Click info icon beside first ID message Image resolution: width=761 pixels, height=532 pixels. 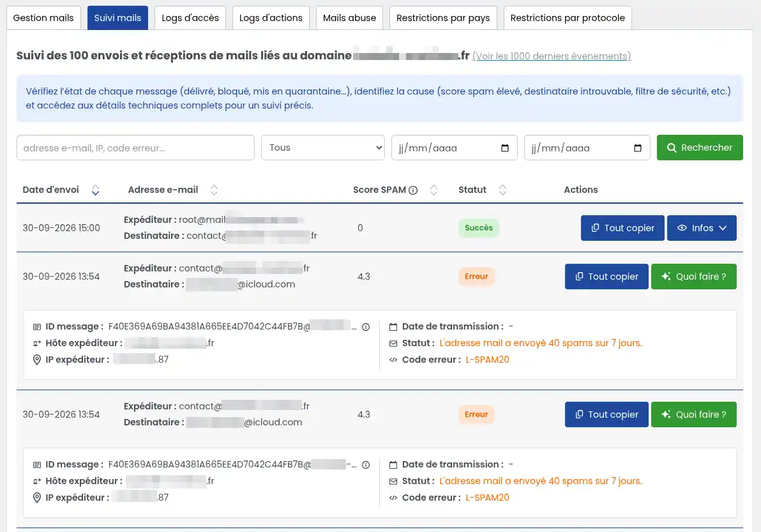[x=366, y=327]
